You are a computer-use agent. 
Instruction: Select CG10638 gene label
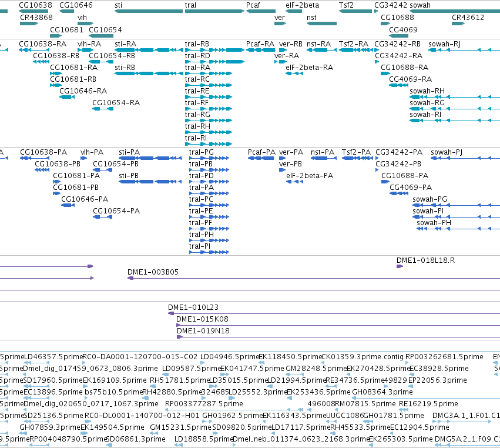(35, 5)
